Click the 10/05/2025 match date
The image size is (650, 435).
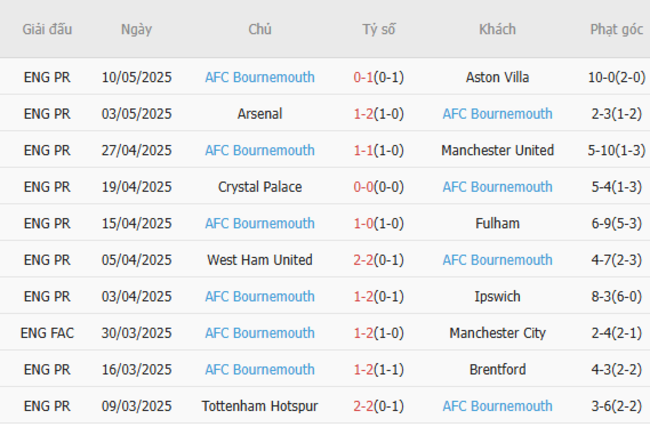coord(136,77)
